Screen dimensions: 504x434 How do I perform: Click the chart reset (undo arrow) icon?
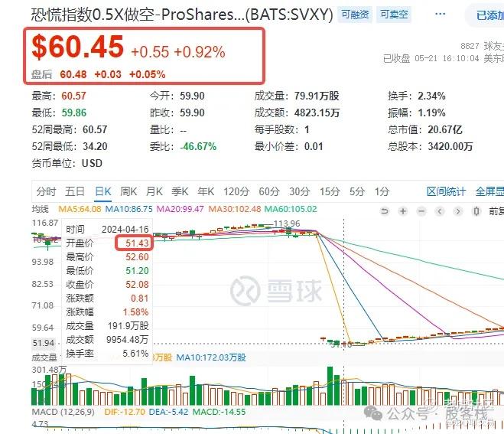point(385,211)
